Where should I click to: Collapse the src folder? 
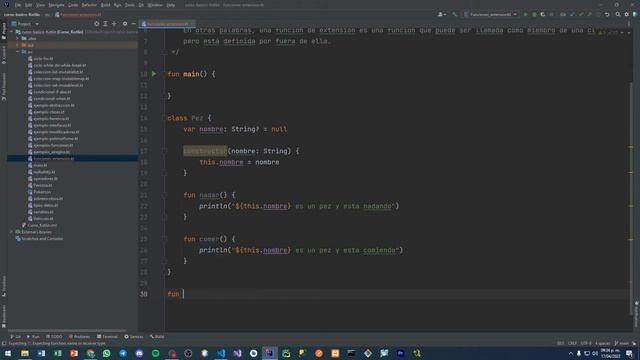tap(18, 52)
